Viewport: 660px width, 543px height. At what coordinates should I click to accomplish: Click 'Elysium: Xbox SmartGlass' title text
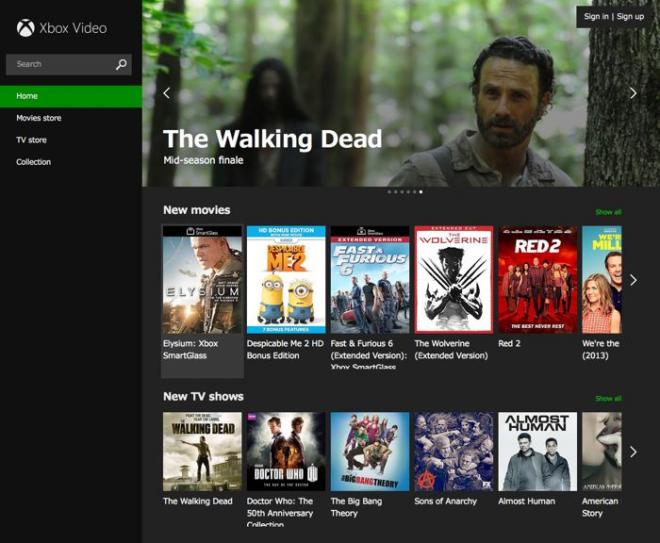pyautogui.click(x=191, y=349)
